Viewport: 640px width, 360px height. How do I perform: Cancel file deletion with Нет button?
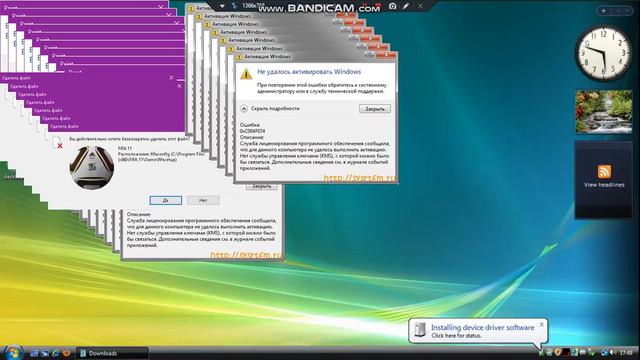tap(203, 200)
